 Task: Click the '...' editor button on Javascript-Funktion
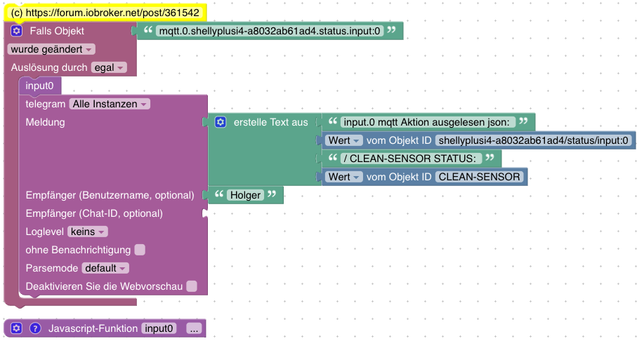click(x=194, y=328)
